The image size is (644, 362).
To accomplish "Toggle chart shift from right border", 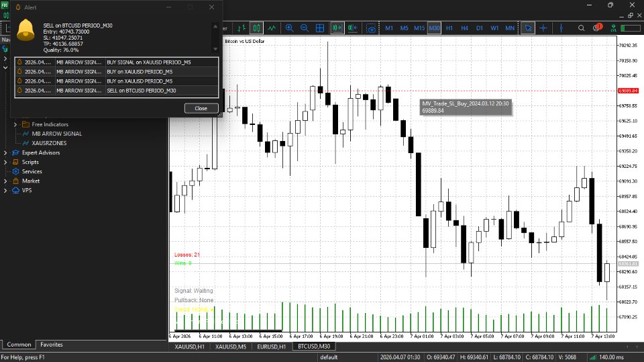I will point(352,28).
